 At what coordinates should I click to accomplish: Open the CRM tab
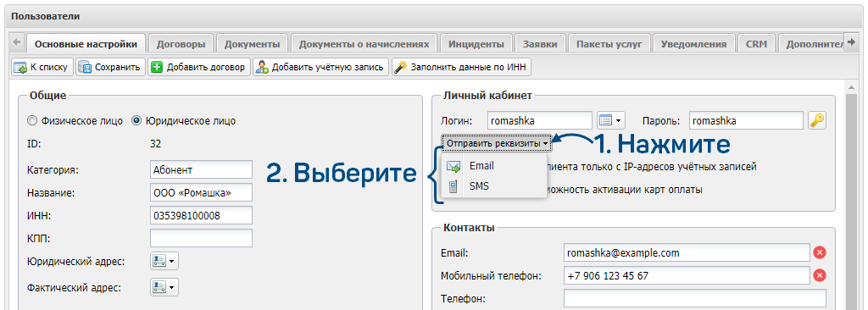[756, 44]
